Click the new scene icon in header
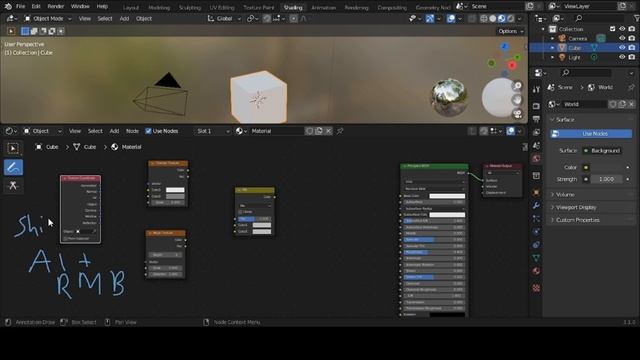 click(530, 6)
